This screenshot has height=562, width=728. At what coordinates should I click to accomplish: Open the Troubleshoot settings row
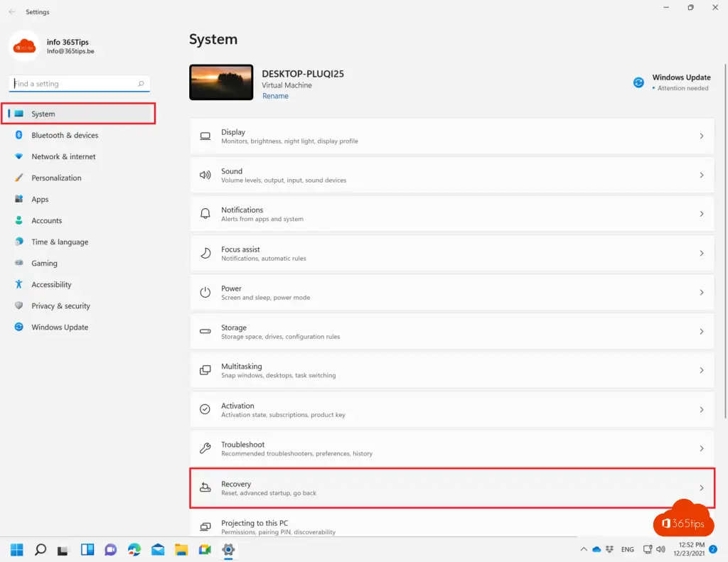451,448
